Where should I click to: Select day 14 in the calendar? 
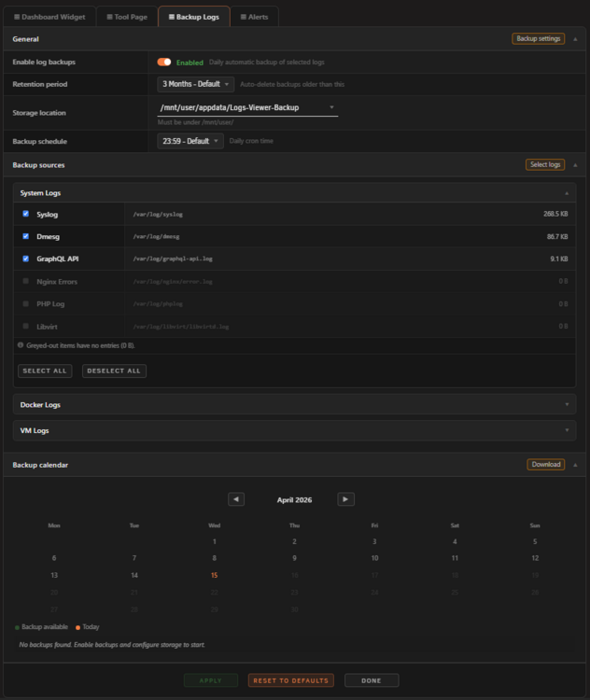coord(134,576)
